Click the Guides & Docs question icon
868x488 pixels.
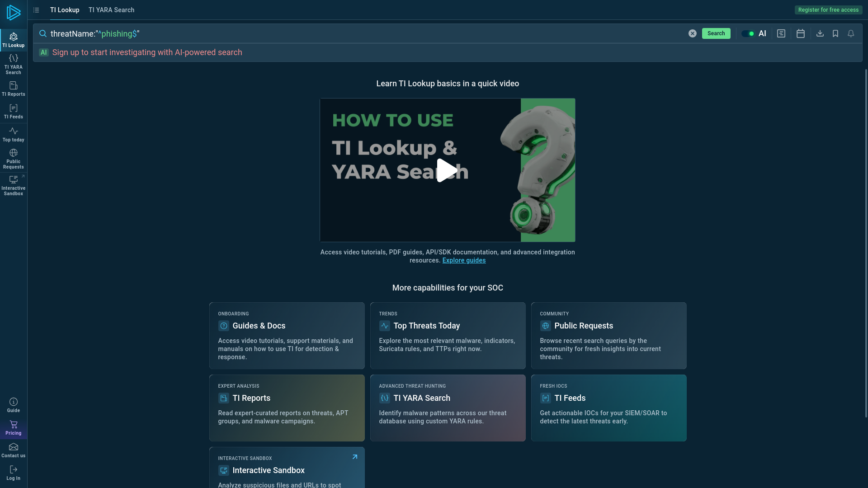[223, 326]
